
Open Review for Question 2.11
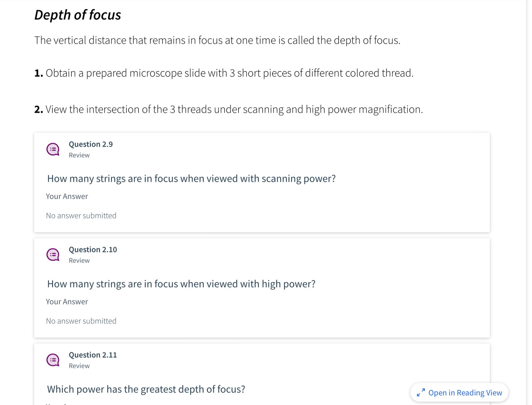tap(79, 366)
